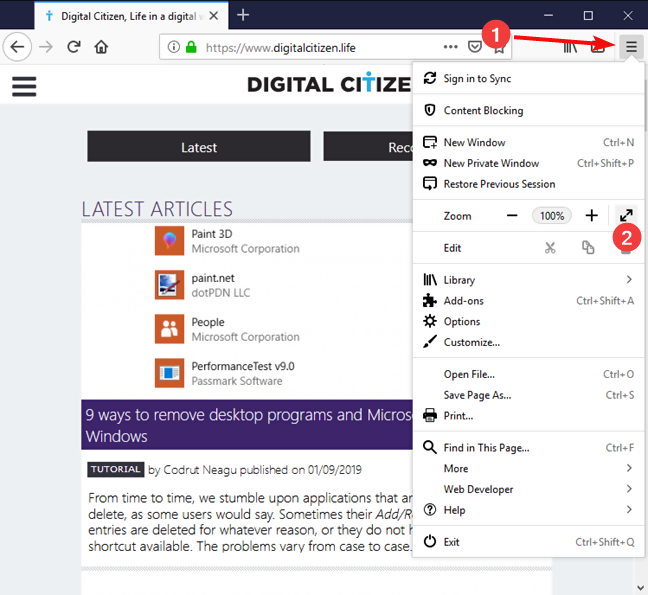This screenshot has width=648, height=595.
Task: Open Add-ons from the menu
Action: [x=529, y=301]
